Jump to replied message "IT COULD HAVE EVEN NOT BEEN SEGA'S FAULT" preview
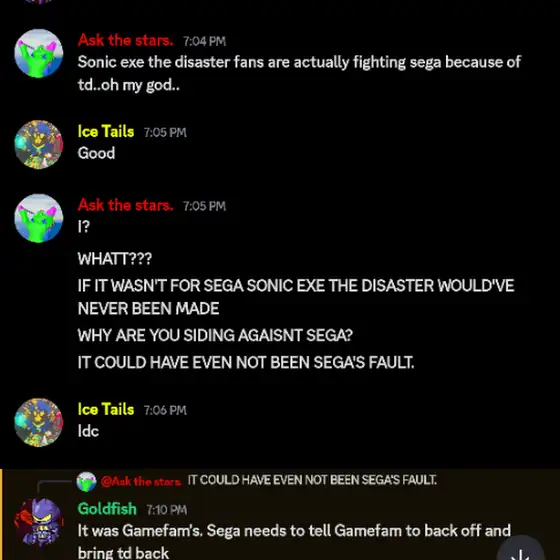This screenshot has height=560, width=560. point(312,480)
